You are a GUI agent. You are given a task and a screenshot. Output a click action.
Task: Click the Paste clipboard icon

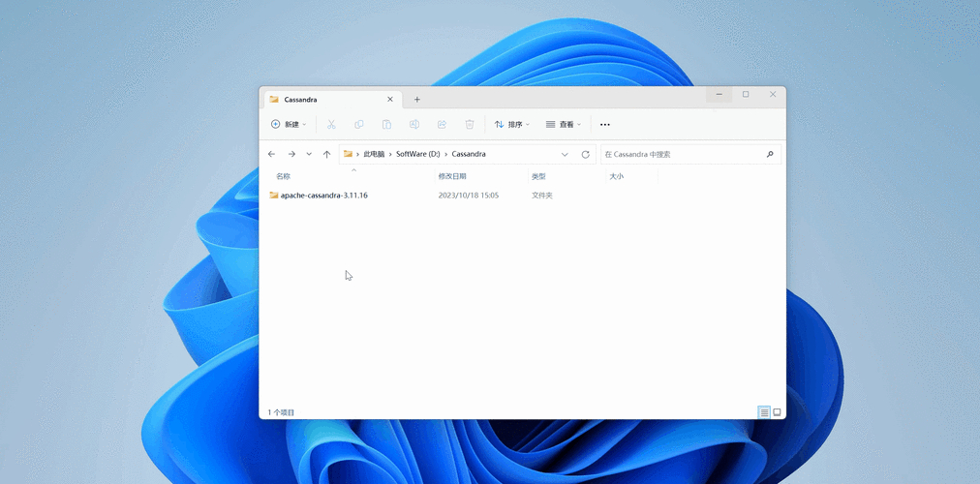click(387, 124)
